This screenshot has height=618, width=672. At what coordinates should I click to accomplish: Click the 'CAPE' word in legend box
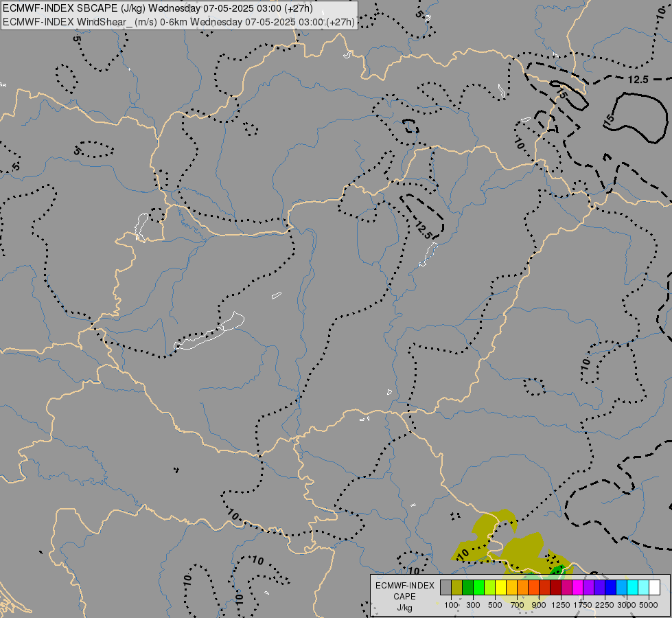tap(404, 597)
